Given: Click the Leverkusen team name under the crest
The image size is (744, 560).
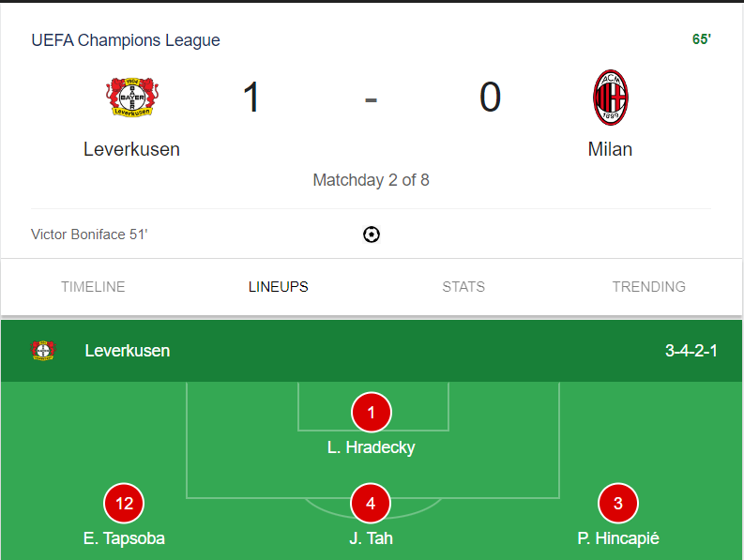Looking at the screenshot, I should pos(131,149).
